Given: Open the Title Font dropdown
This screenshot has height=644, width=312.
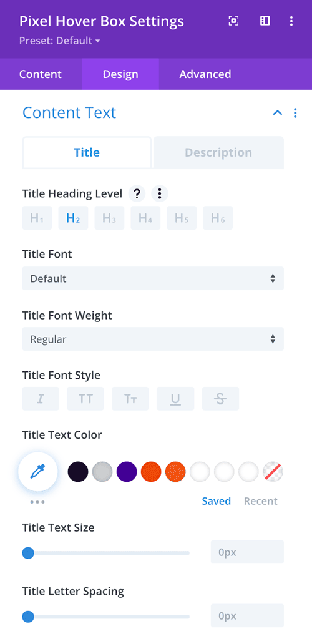Looking at the screenshot, I should tap(153, 278).
